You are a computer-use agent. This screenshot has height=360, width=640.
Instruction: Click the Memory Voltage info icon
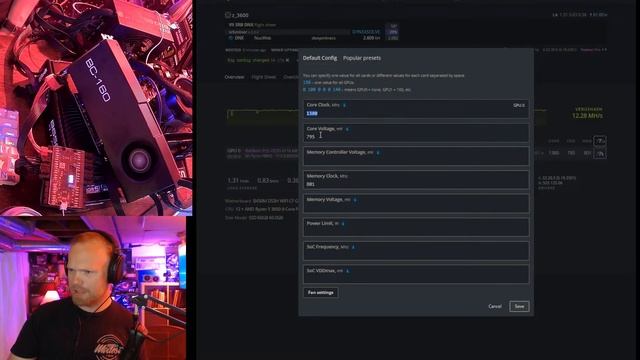(x=355, y=200)
